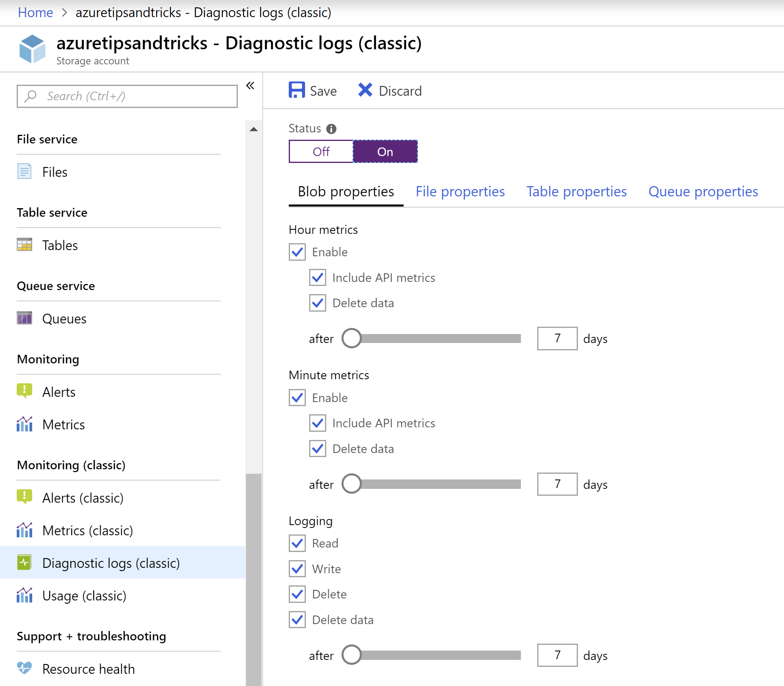The width and height of the screenshot is (784, 686).
Task: Toggle Minute metrics Include API metrics
Action: coord(318,423)
